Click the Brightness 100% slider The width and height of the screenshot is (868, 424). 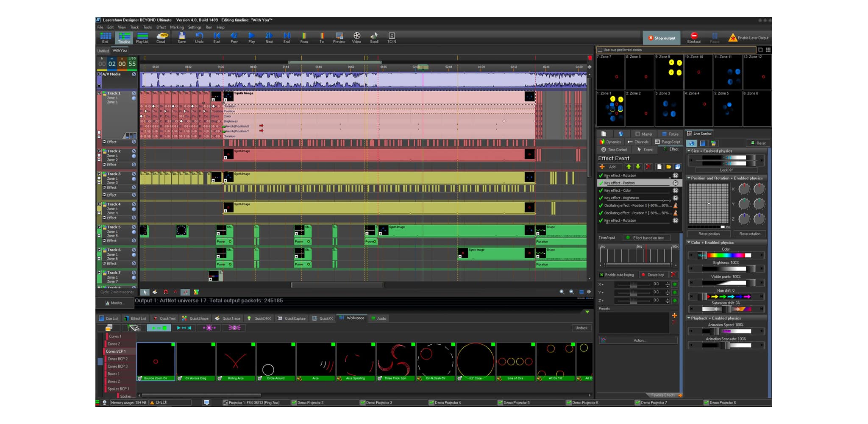click(x=726, y=269)
